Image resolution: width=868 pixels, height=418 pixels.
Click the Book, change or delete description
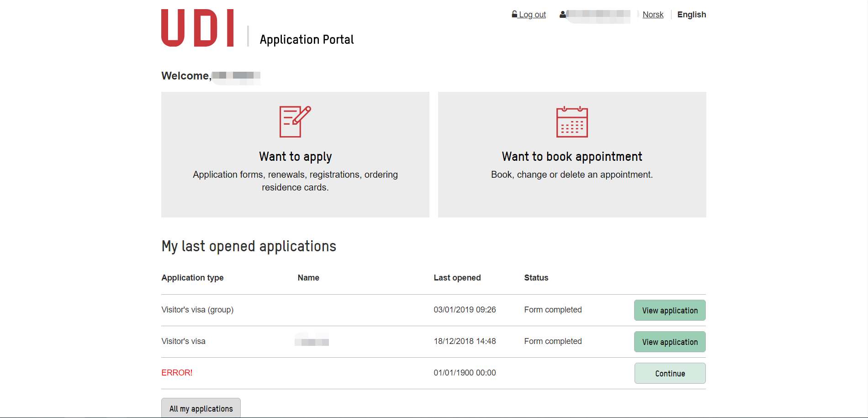point(572,175)
